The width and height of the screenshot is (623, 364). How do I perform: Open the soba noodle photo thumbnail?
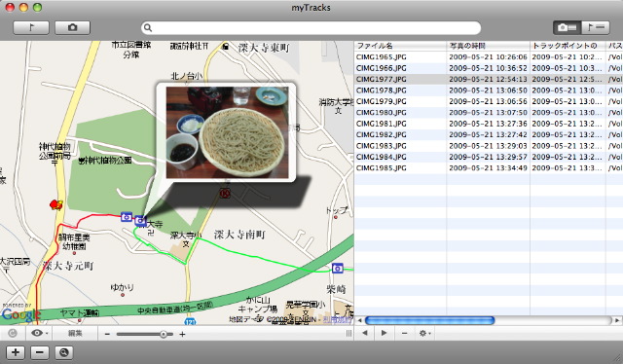click(227, 132)
